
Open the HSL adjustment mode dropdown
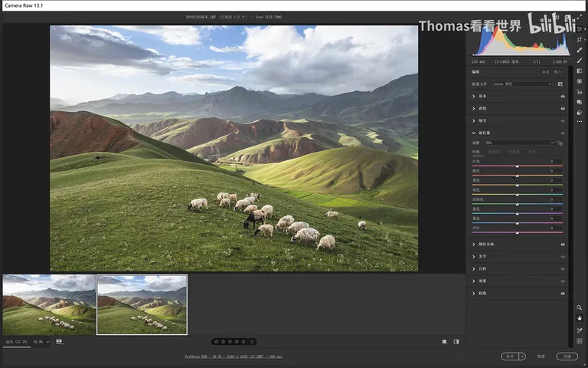click(519, 143)
